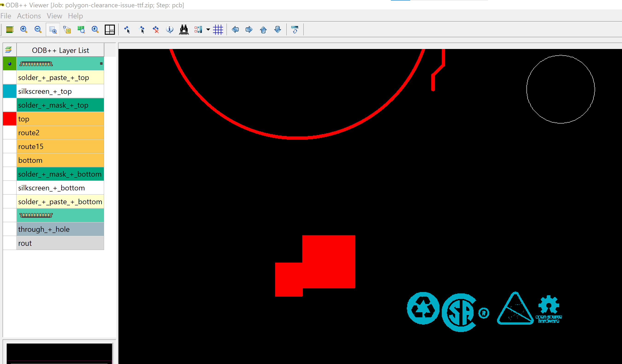Viewport: 622px width, 364px height.
Task: Open the snap options dropdown arrow
Action: [x=208, y=30]
